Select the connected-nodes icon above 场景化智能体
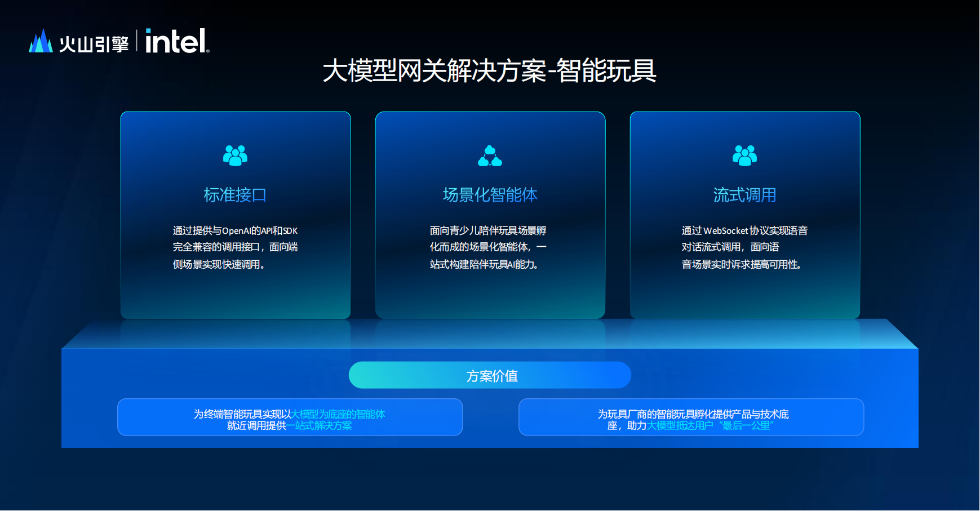 point(490,155)
